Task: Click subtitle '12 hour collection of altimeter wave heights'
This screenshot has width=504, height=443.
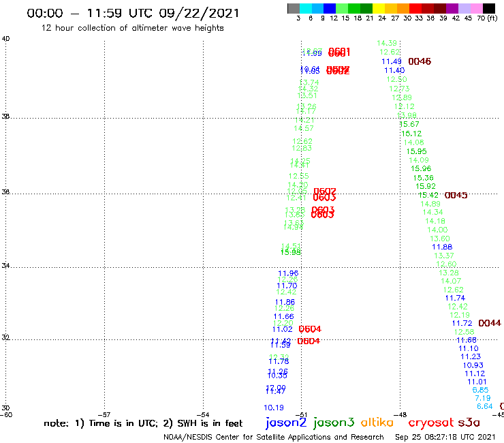Action: coord(132,28)
